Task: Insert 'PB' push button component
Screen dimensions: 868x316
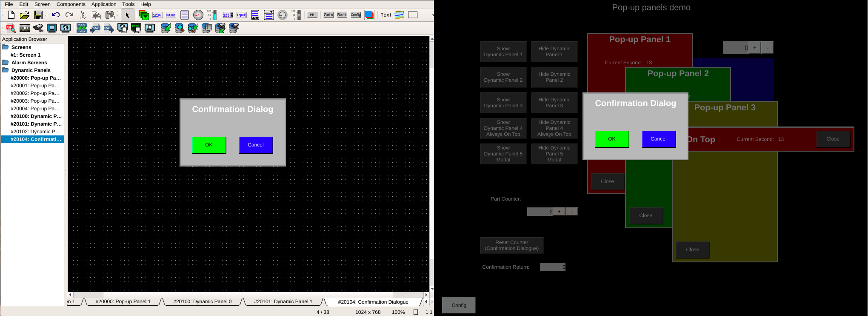Action: coord(312,15)
